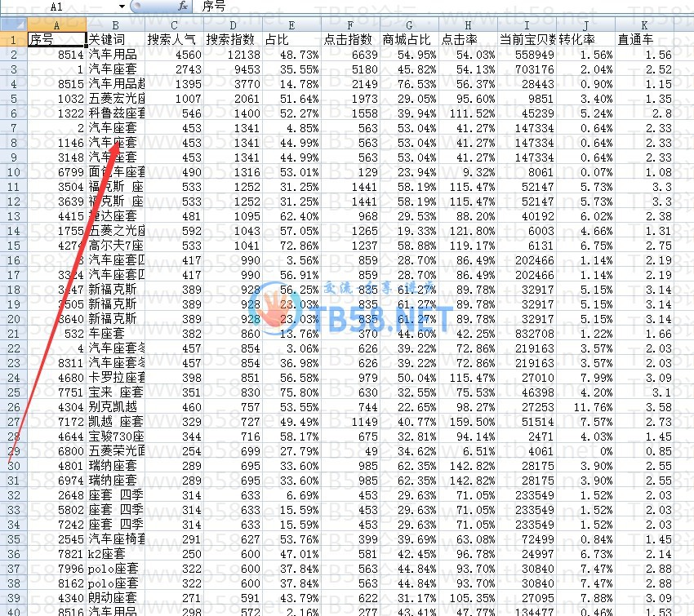
Task: Select column E header
Action: coord(291,24)
